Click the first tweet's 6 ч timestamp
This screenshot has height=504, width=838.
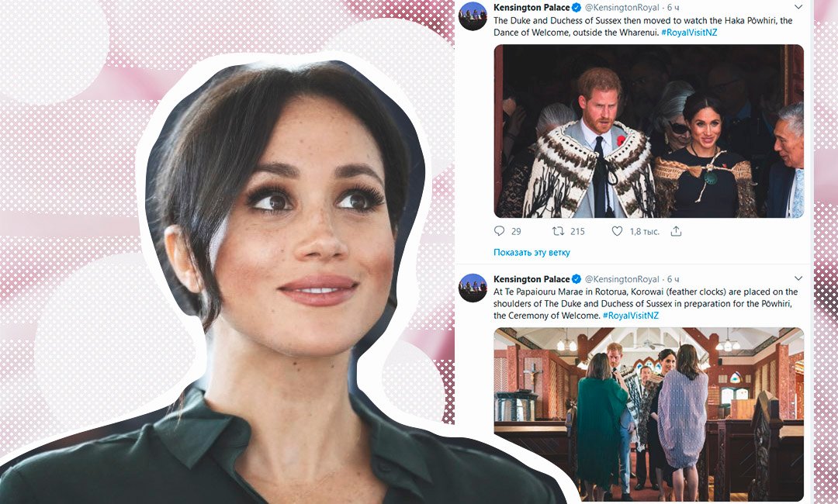coord(674,8)
